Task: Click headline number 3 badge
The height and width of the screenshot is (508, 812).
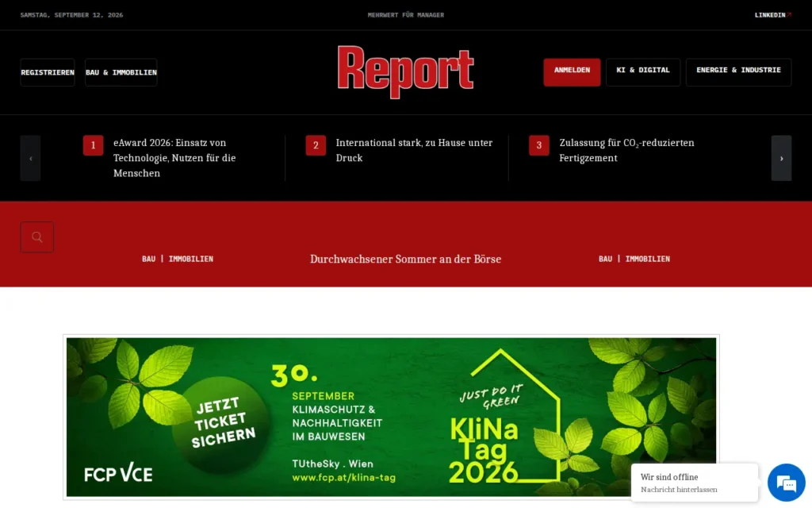Action: pos(539,146)
